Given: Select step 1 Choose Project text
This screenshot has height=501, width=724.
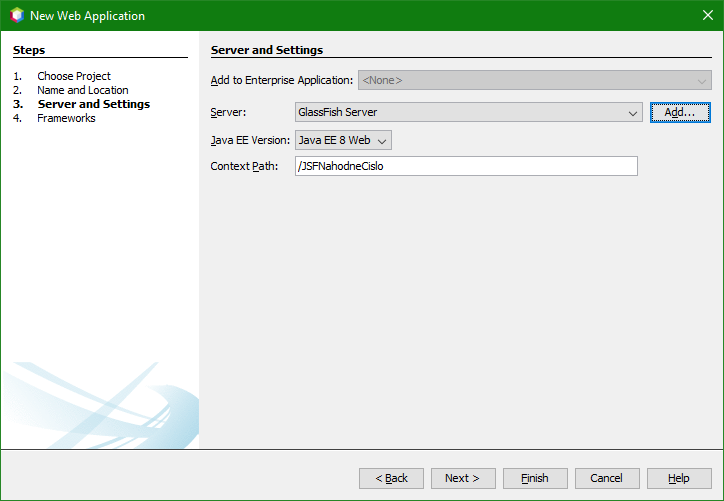Looking at the screenshot, I should click(x=74, y=76).
